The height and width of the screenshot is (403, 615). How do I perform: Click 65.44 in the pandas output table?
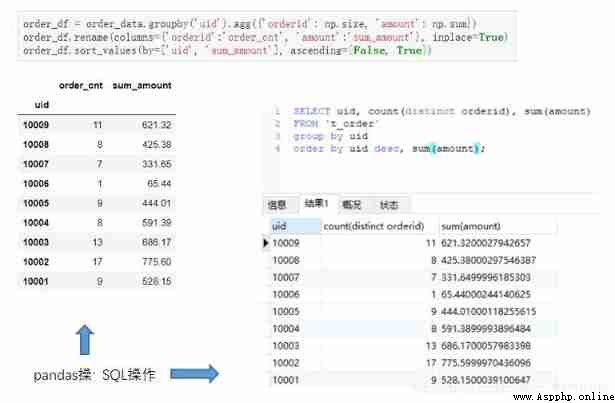click(159, 184)
